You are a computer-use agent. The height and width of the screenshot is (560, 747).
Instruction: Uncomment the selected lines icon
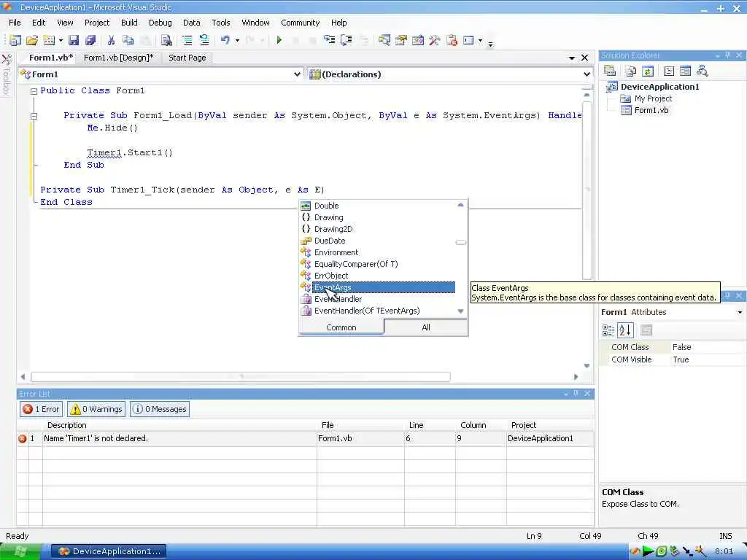coord(204,41)
